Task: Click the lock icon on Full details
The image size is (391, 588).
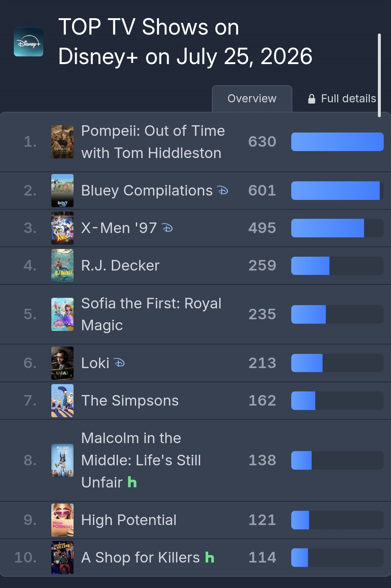Action: coord(312,99)
